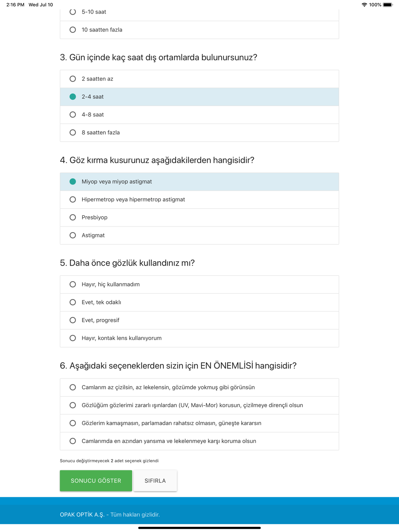Screen dimensions: 399x532
Task: Select 'Evet, tek odaklı' option
Action: [x=73, y=302]
